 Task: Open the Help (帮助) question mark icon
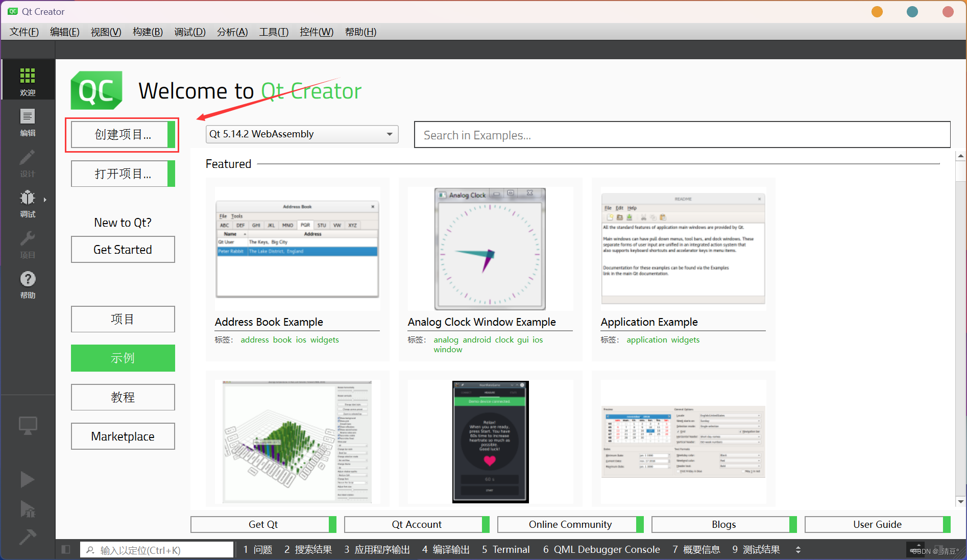pyautogui.click(x=28, y=279)
